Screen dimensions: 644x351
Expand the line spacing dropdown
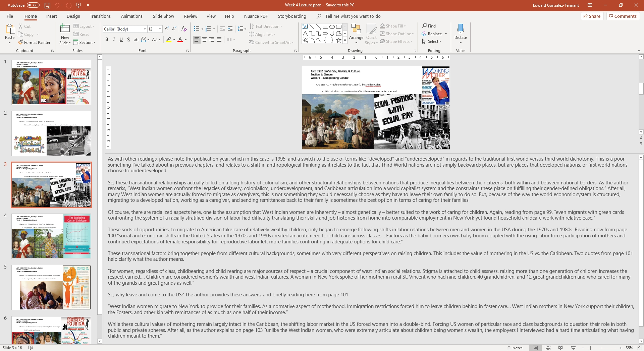(x=242, y=29)
